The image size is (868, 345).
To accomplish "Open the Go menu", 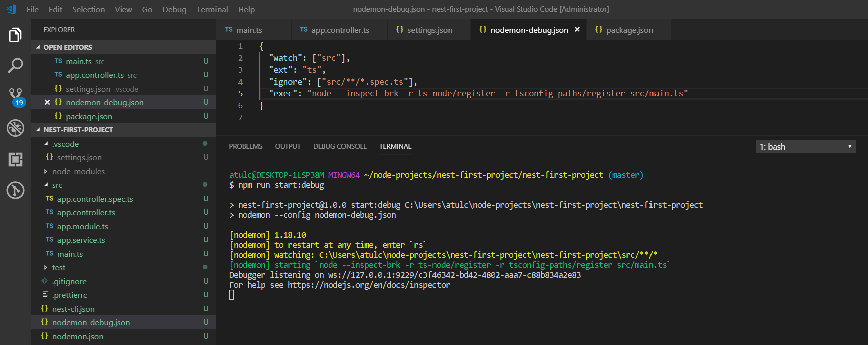I will click(x=147, y=9).
